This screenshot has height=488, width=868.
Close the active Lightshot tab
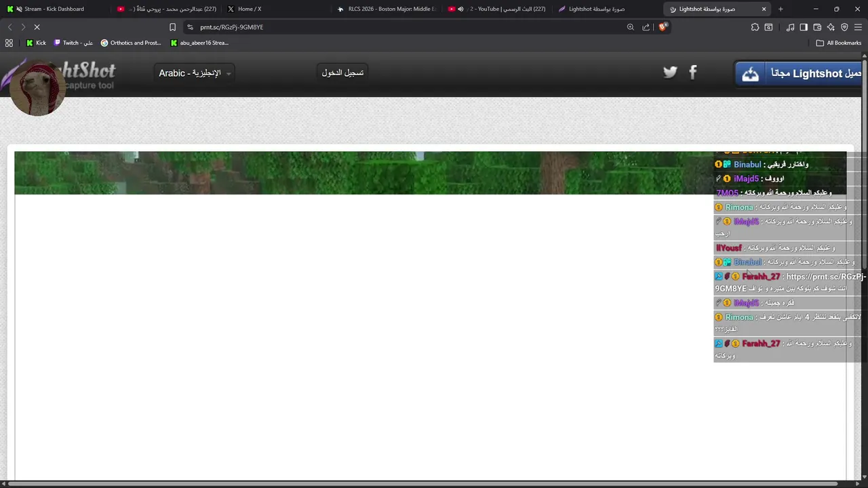click(764, 9)
